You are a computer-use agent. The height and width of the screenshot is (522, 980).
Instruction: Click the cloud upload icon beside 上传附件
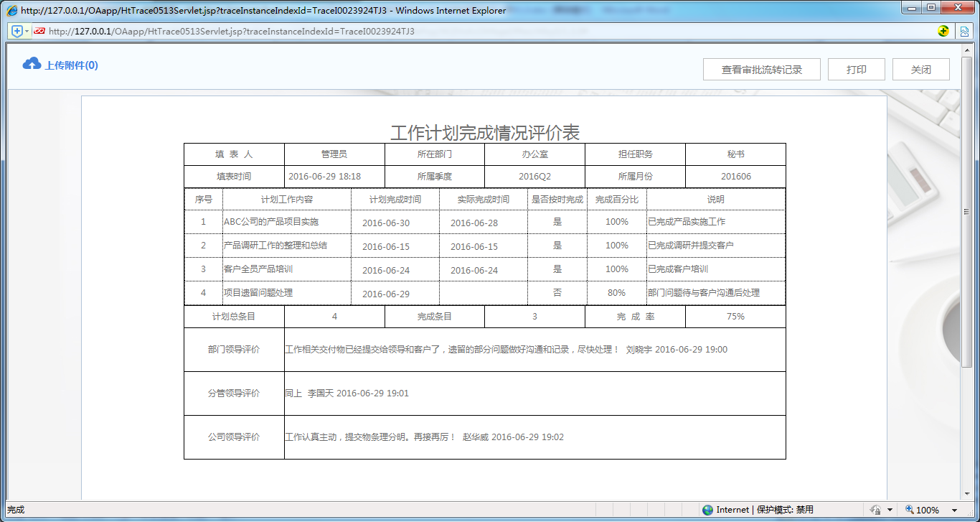(30, 64)
